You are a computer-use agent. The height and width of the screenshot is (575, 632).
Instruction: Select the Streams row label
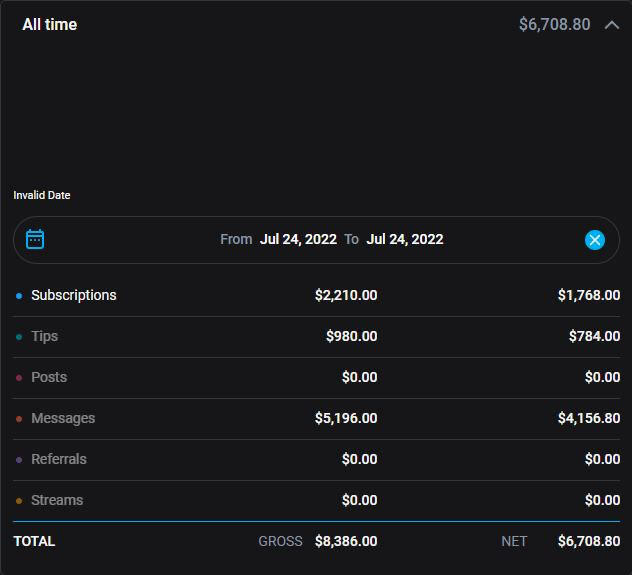pyautogui.click(x=57, y=500)
